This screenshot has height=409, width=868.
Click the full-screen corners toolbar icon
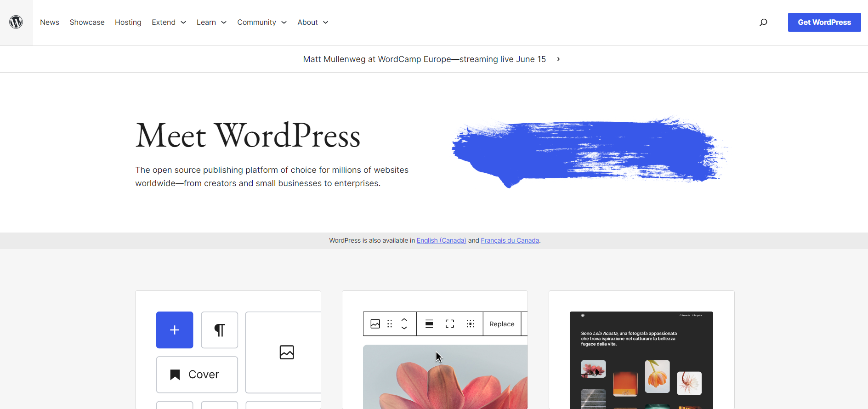coord(450,324)
